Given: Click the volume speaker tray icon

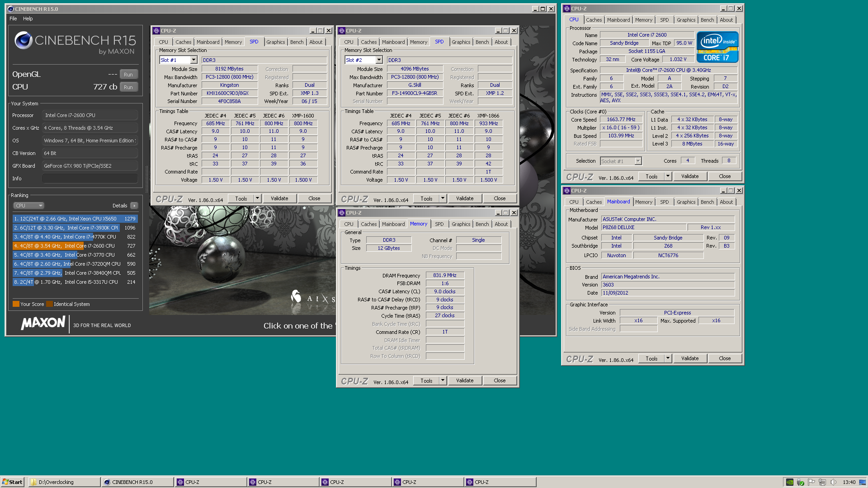Looking at the screenshot, I should click(x=833, y=482).
